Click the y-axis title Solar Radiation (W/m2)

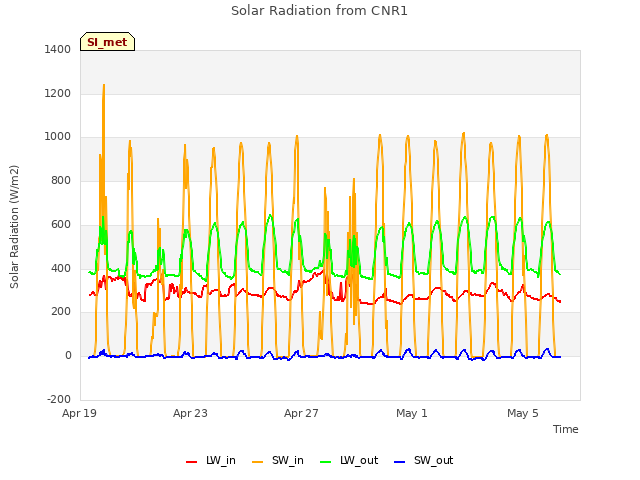pyautogui.click(x=14, y=227)
